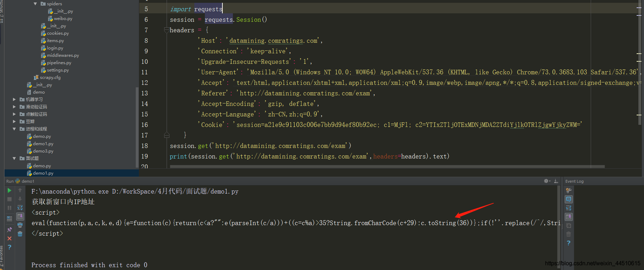This screenshot has height=270, width=644.
Task: Click the Restore Layout icon in Run panel
Action: 9,218
